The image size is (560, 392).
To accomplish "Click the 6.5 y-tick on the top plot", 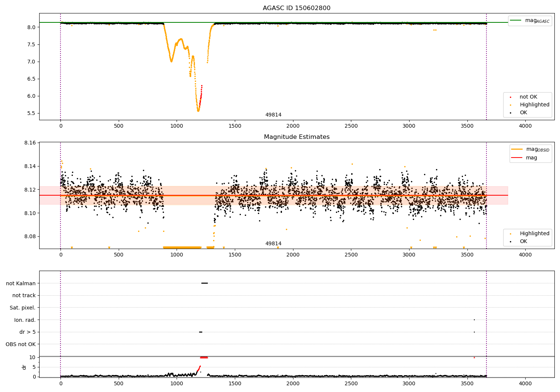I will coord(31,79).
